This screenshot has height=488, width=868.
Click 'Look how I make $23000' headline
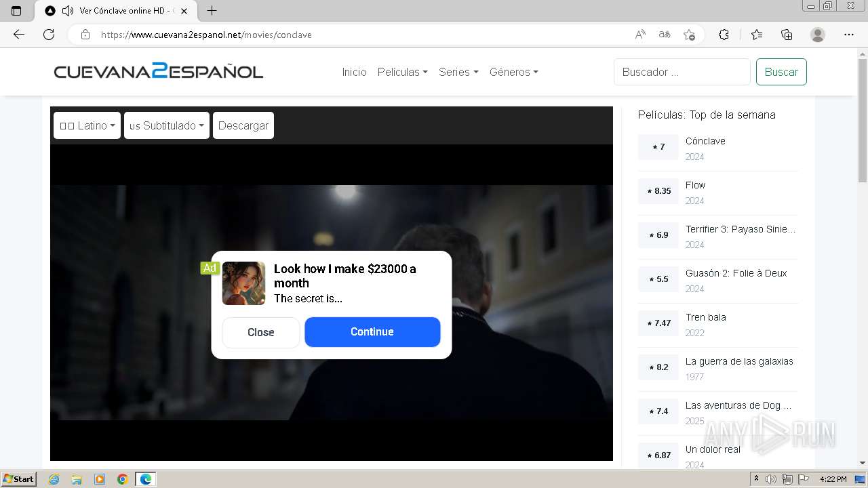pyautogui.click(x=345, y=276)
